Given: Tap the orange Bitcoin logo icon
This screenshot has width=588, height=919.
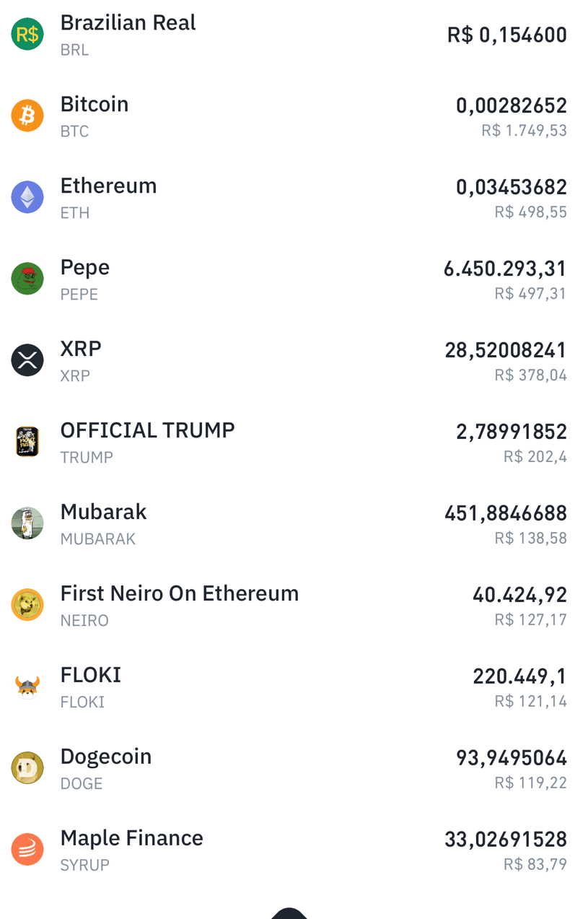Looking at the screenshot, I should coord(27,116).
